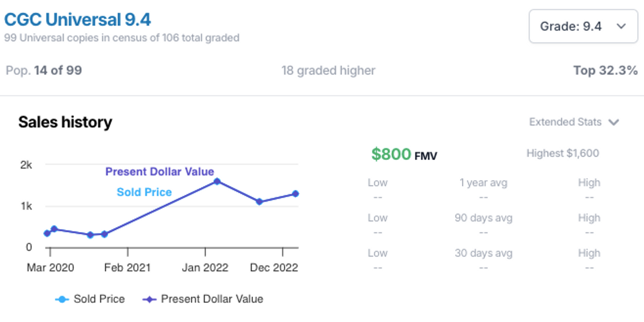Click the 18 graded higher text
644x322 pixels.
pos(328,70)
